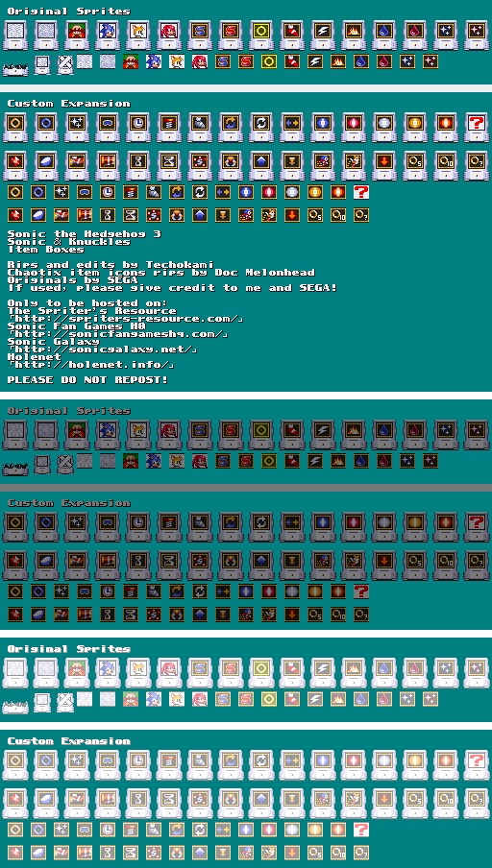Click the 'Sonic the Hedgehog 3' text line

pyautogui.click(x=85, y=234)
